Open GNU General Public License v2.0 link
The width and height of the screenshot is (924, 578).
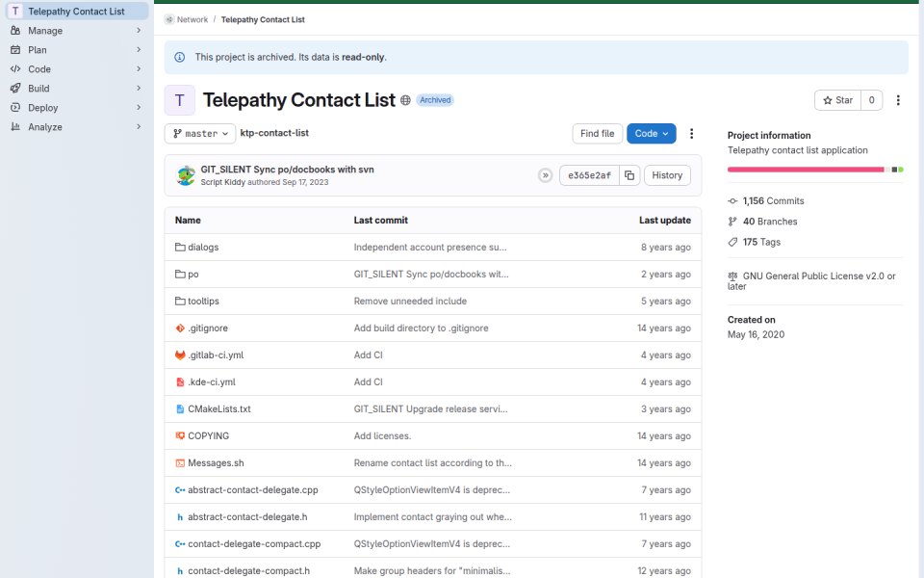pos(811,280)
